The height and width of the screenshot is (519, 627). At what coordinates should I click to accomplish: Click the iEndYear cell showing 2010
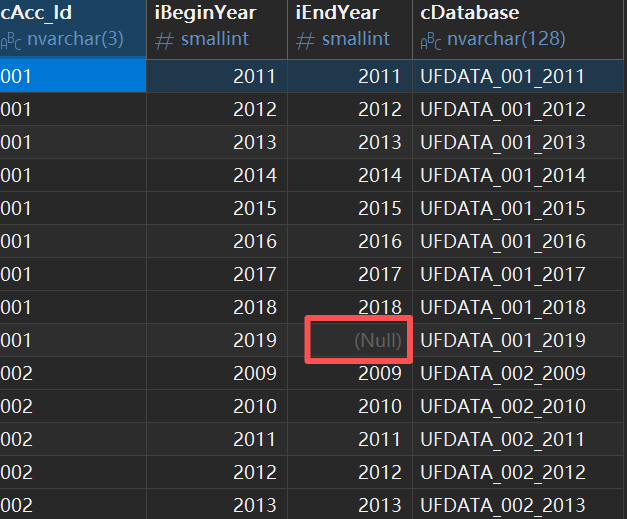pyautogui.click(x=350, y=406)
